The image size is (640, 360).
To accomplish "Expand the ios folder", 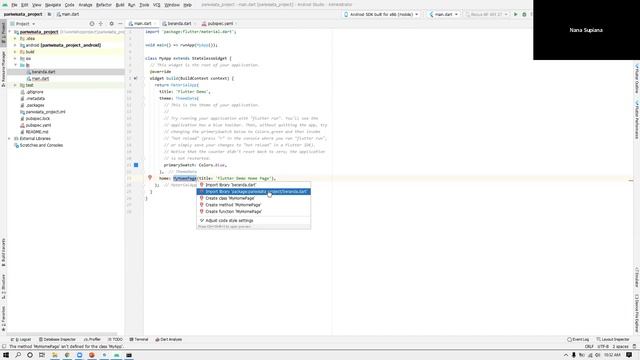I will tap(16, 58).
